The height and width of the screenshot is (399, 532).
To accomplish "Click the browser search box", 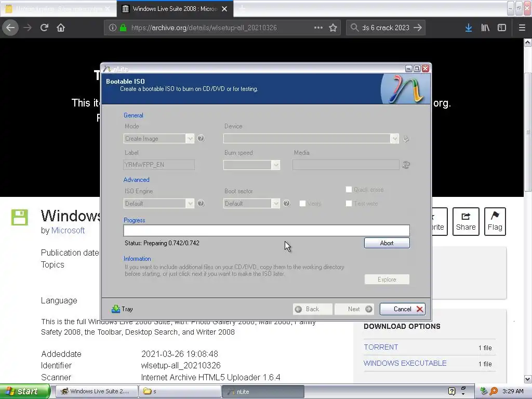I will (x=385, y=28).
